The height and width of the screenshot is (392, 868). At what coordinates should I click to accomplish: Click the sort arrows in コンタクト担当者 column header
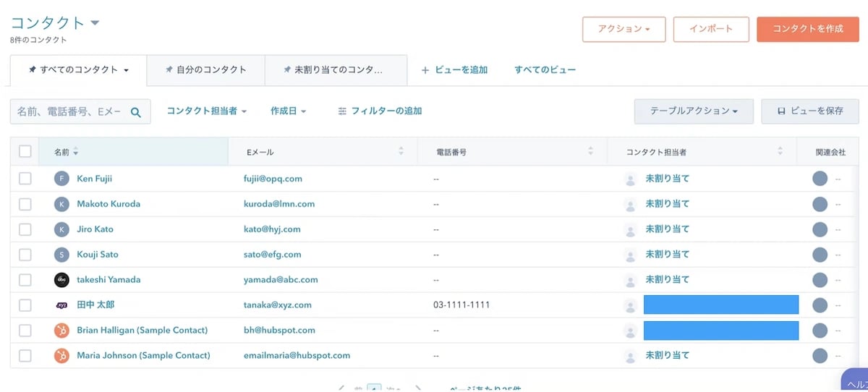pos(780,152)
